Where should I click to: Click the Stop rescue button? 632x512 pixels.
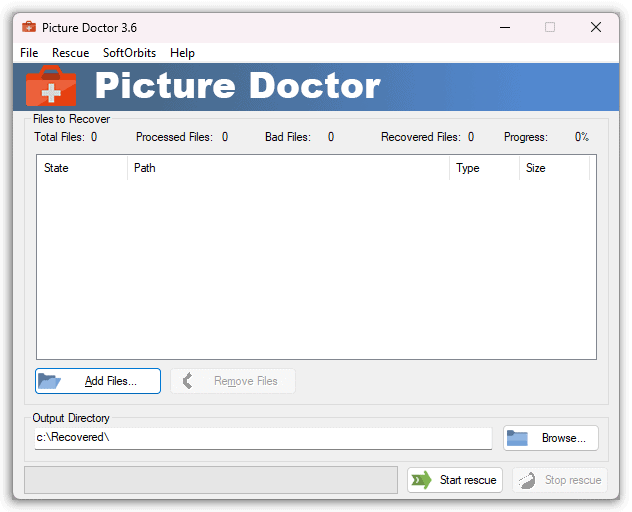pyautogui.click(x=560, y=480)
